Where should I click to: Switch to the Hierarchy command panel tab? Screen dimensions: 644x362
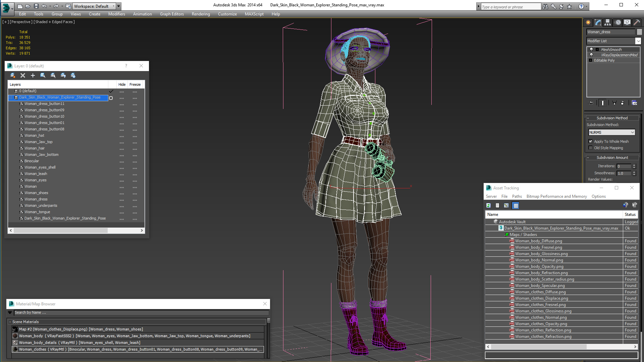pyautogui.click(x=608, y=22)
